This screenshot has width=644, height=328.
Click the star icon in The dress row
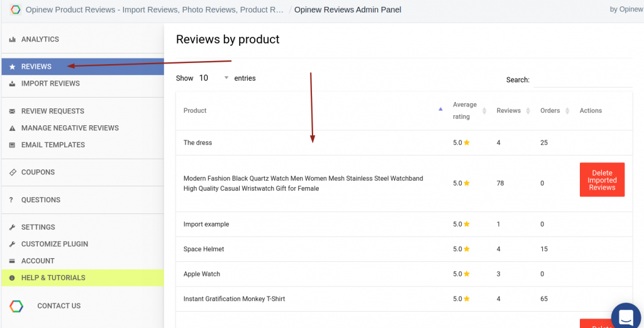pos(467,142)
